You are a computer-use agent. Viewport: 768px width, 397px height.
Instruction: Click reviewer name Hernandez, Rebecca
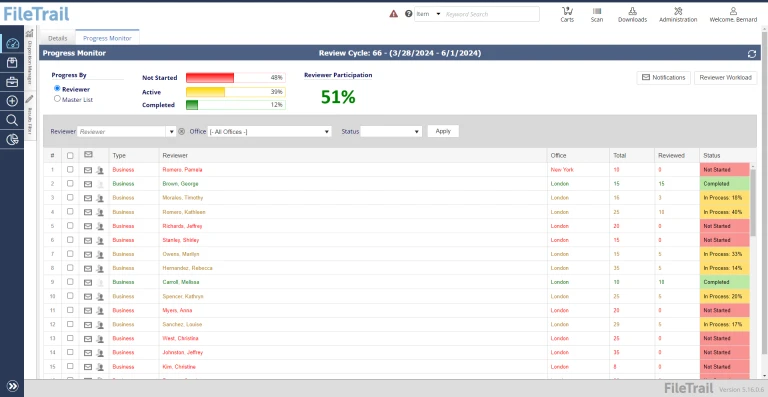[x=187, y=268]
